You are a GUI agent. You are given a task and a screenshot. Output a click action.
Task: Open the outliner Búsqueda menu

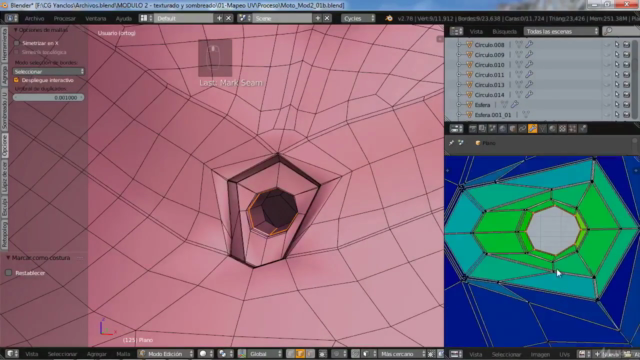(x=504, y=31)
